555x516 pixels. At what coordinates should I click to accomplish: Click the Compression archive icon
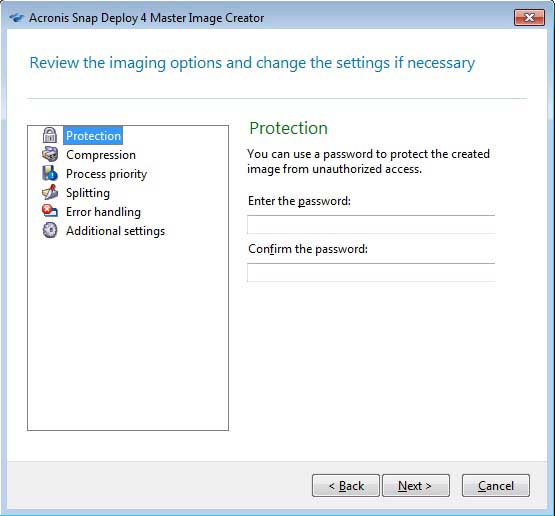pyautogui.click(x=50, y=155)
